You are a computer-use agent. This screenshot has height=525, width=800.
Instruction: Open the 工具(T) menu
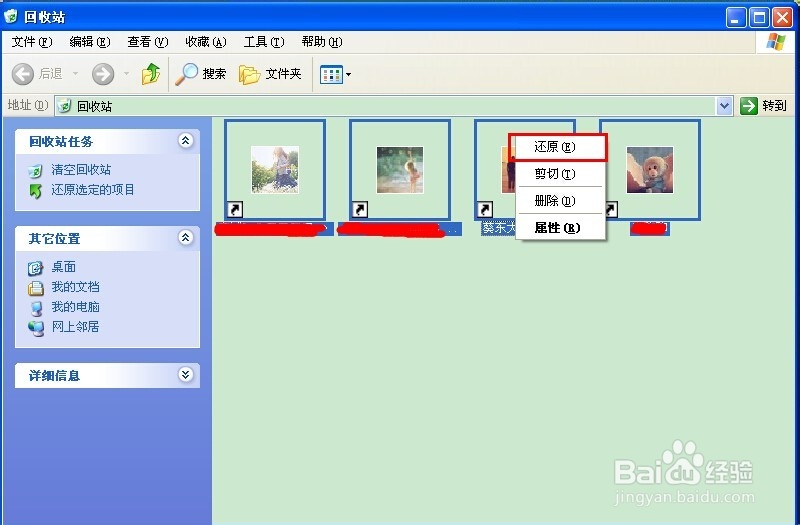coord(264,42)
